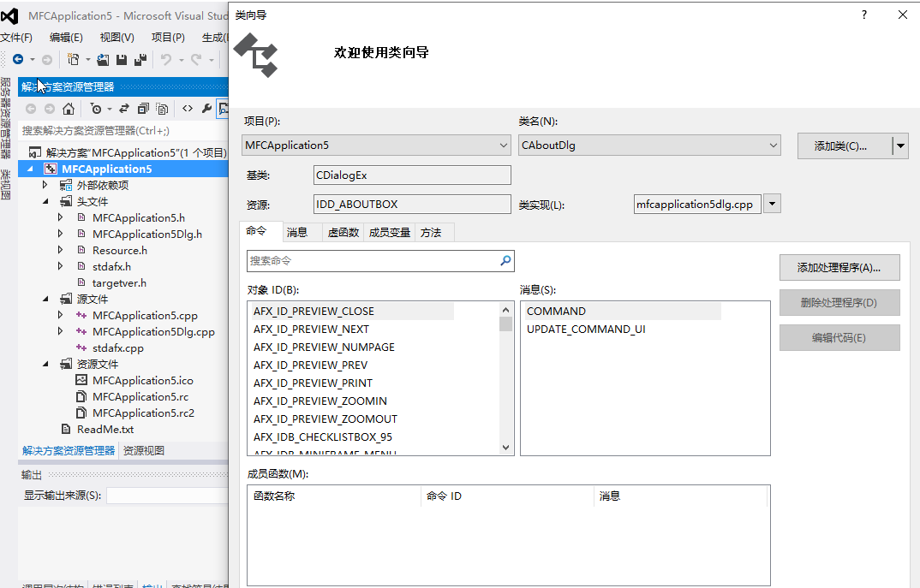Click the 删除处理程序(D) button
The image size is (920, 588).
click(839, 302)
